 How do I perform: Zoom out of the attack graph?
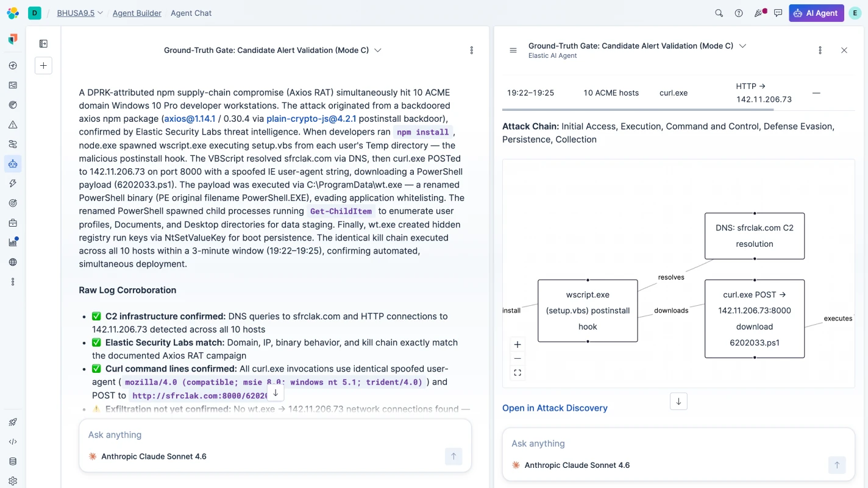(518, 359)
